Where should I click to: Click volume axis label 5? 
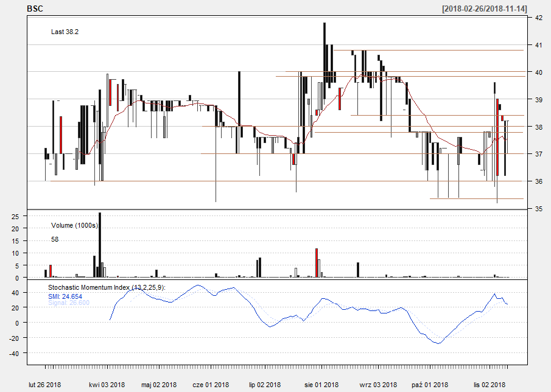[x=17, y=266]
